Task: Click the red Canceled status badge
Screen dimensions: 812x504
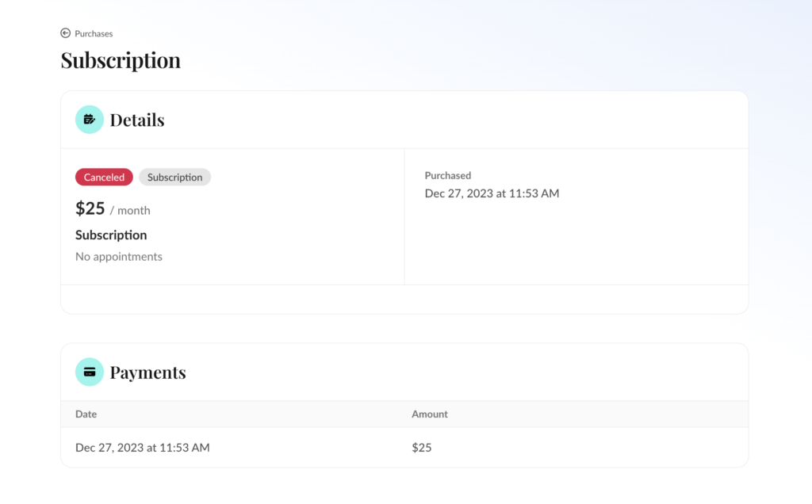Action: [x=104, y=178]
